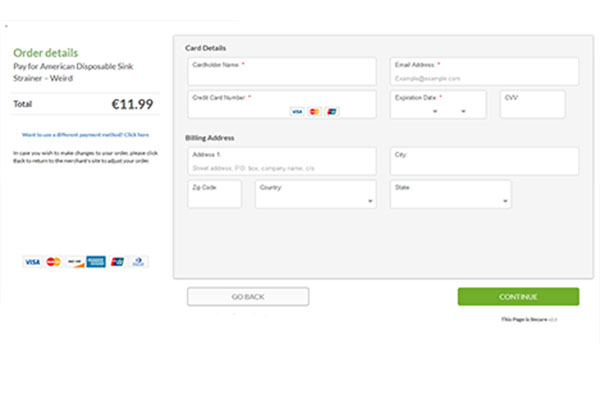600x400 pixels.
Task: Expand the State dropdown
Action: (x=450, y=195)
